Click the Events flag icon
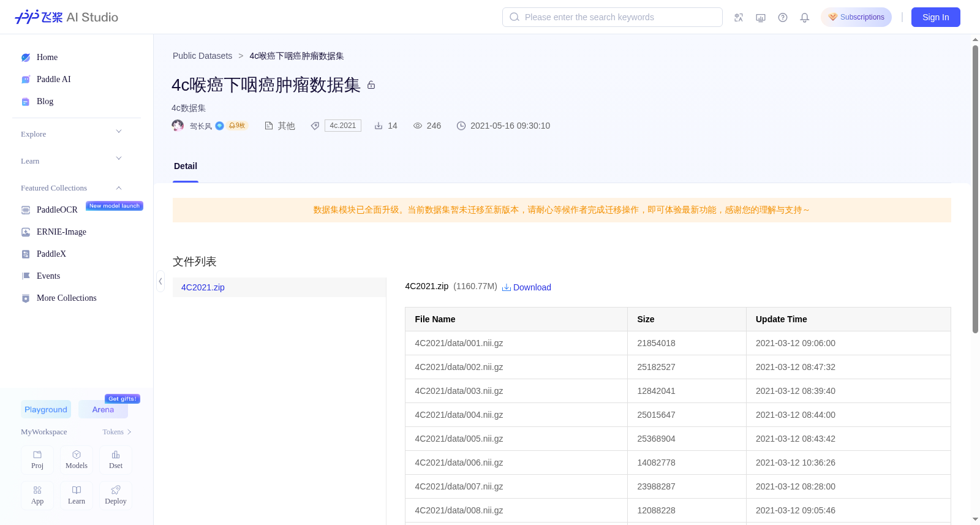Viewport: 980px width, 525px height. point(26,276)
